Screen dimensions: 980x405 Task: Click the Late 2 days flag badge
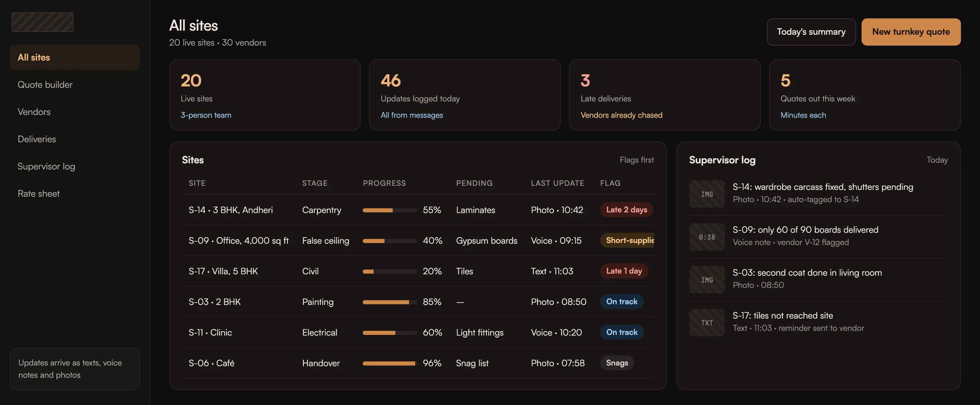click(x=626, y=210)
